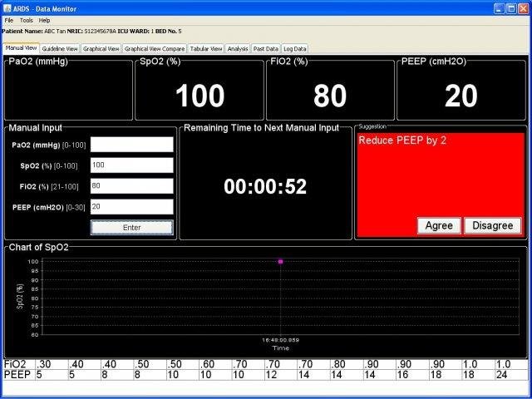This screenshot has width=532, height=399.
Task: Click the PEEP input field showing 20
Action: (132, 207)
